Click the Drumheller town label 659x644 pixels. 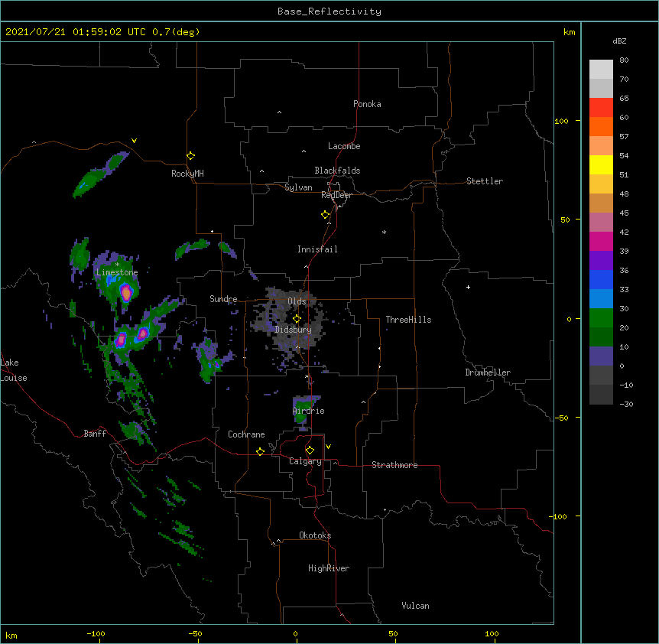488,372
